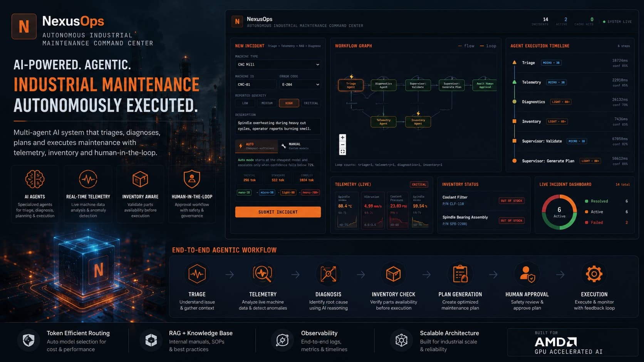Click the Standard 512 tok tier
Screen dimensions: 644x362
278,178
